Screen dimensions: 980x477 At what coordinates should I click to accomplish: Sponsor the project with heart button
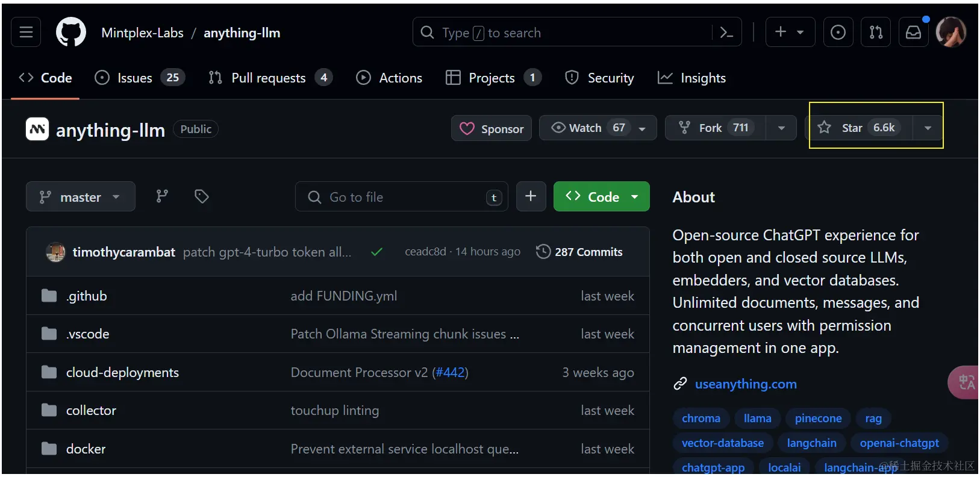492,128
